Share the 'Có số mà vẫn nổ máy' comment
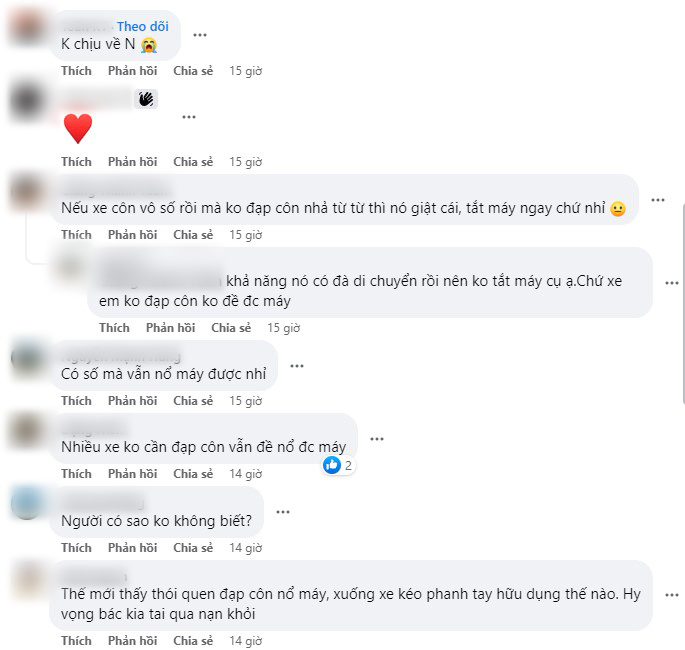 (x=193, y=401)
